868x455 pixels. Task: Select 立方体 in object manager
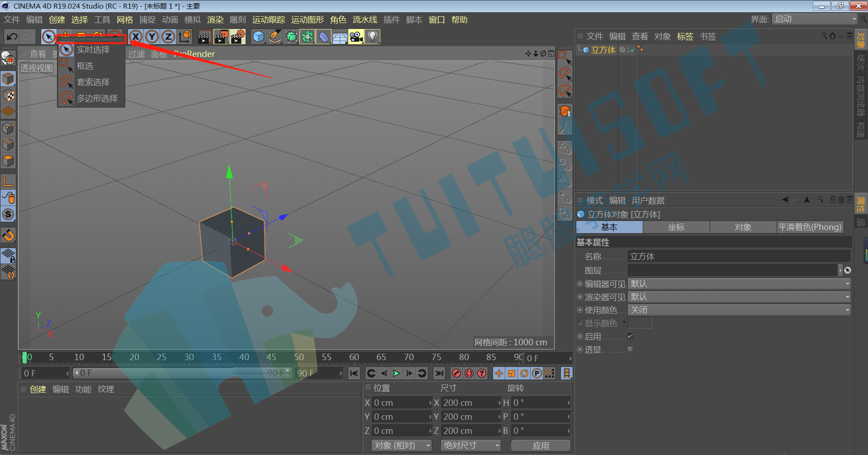click(x=603, y=50)
